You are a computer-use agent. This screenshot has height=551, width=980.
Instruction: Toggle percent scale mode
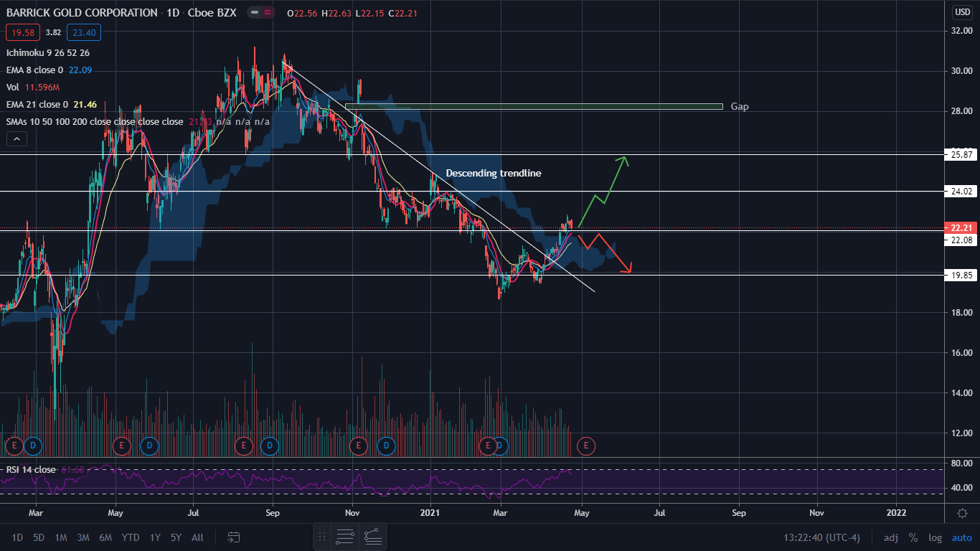[913, 537]
